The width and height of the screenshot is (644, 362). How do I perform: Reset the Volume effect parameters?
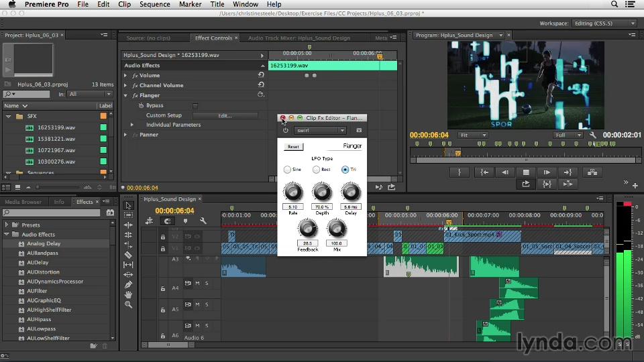[x=261, y=74]
